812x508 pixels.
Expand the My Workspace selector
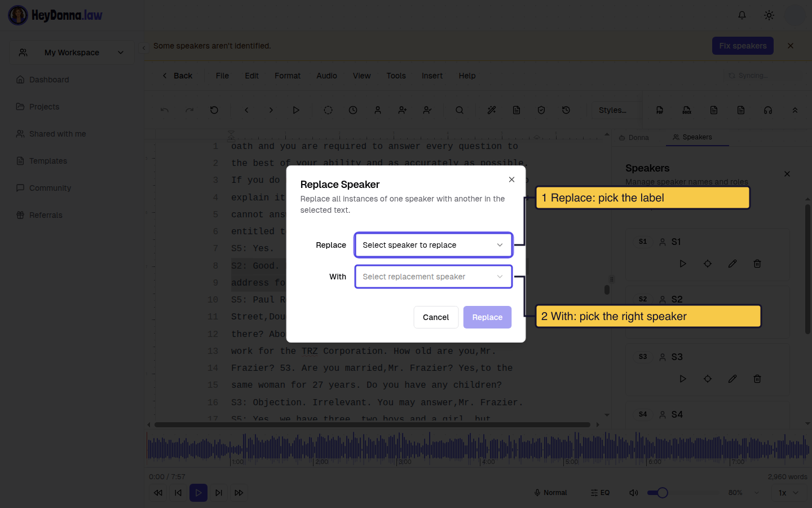tap(72, 52)
